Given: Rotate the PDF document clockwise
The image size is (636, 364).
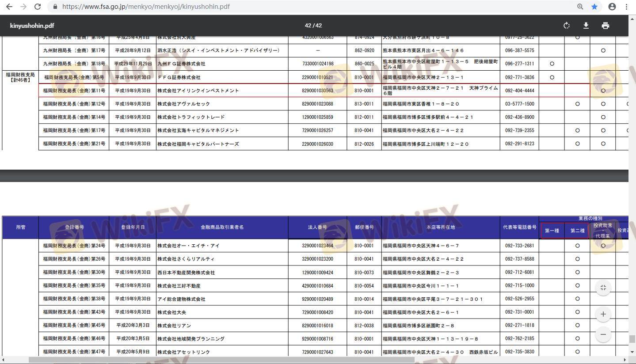Looking at the screenshot, I should tap(566, 26).
